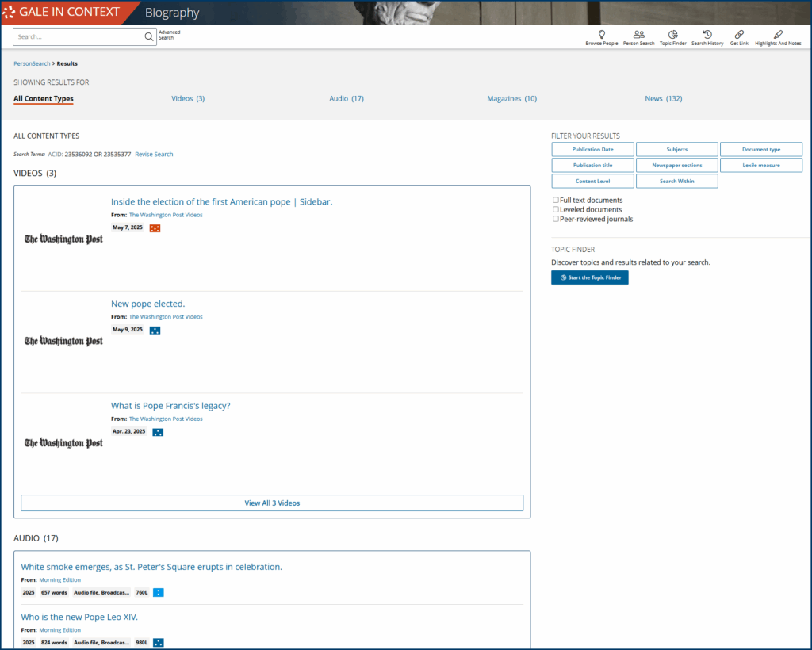Click Start the Topic Finder button
The width and height of the screenshot is (812, 650).
[590, 277]
